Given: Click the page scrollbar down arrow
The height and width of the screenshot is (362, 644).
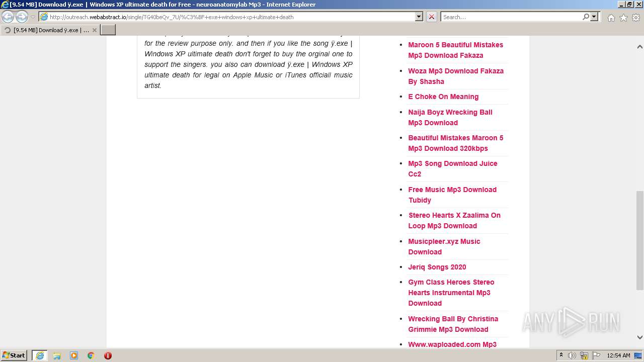Looking at the screenshot, I should [x=639, y=337].
